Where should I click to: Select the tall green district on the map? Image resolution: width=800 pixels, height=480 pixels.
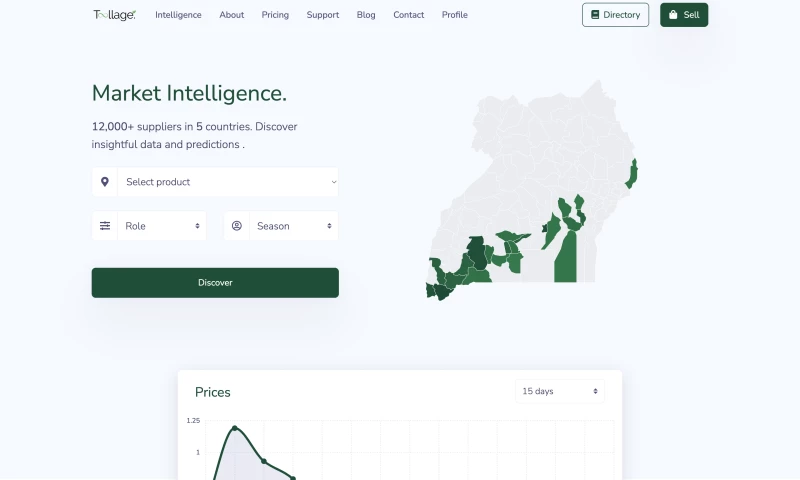click(566, 258)
